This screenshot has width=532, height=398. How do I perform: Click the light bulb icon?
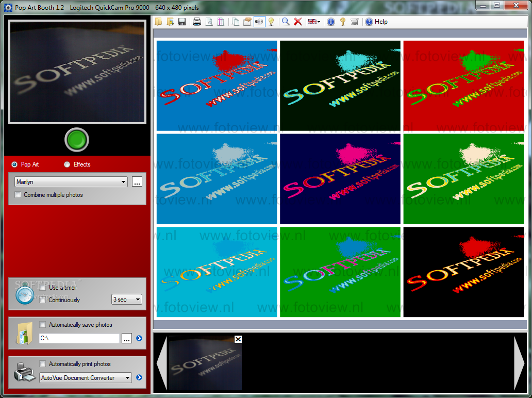tap(271, 22)
